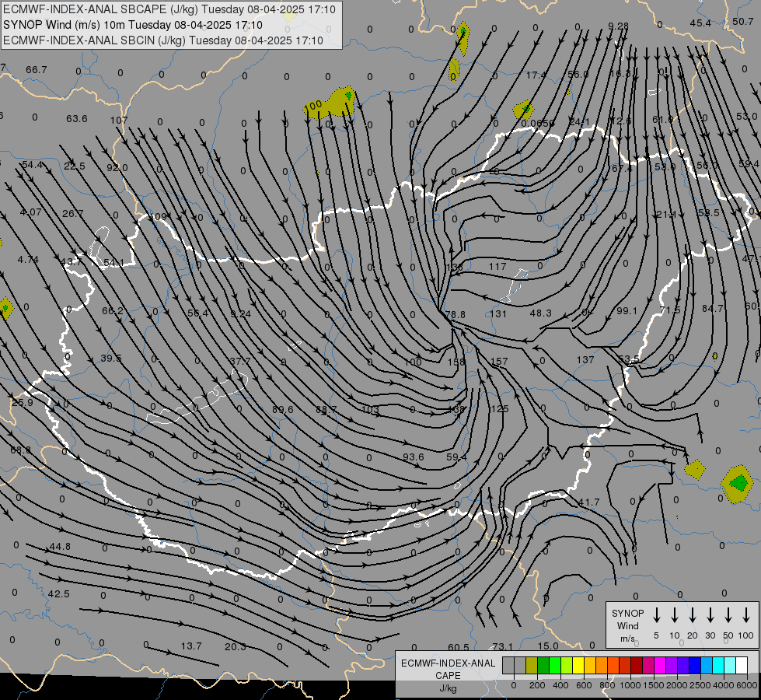Image resolution: width=761 pixels, height=700 pixels.
Task: Click the CAPE value 92.0
Action: [117, 167]
